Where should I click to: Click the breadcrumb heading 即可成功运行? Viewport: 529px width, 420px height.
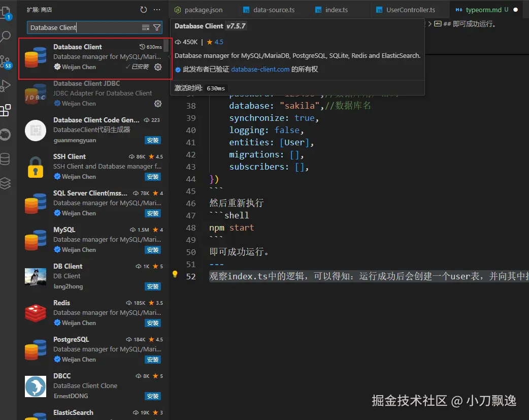pyautogui.click(x=470, y=24)
